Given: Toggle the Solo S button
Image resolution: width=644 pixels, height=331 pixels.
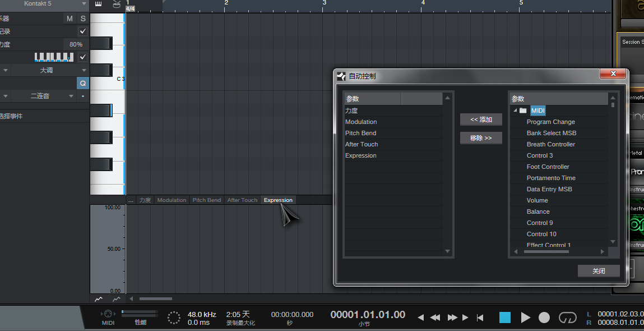Looking at the screenshot, I should point(83,19).
